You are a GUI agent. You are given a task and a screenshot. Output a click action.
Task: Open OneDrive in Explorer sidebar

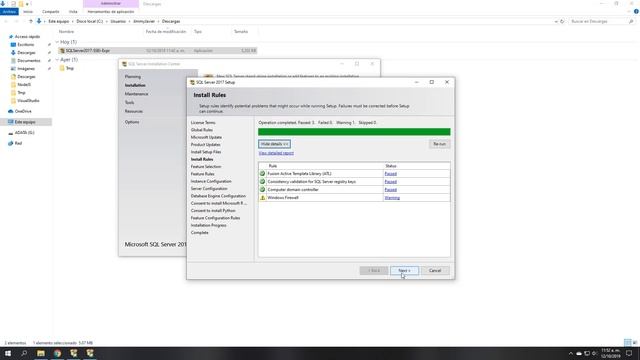[x=23, y=111]
